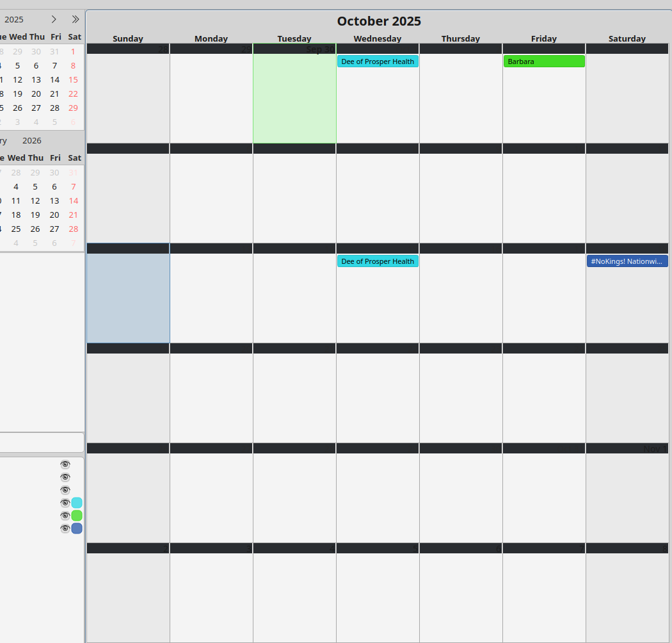The image size is (672, 643).
Task: Select third-week Dee of Prosper Health event
Action: 378,261
